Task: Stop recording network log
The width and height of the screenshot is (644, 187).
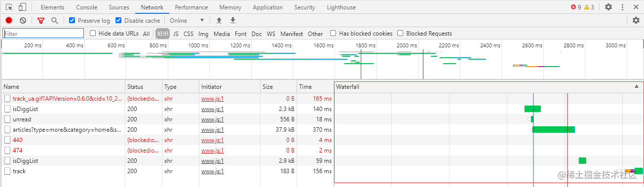Action: click(9, 20)
